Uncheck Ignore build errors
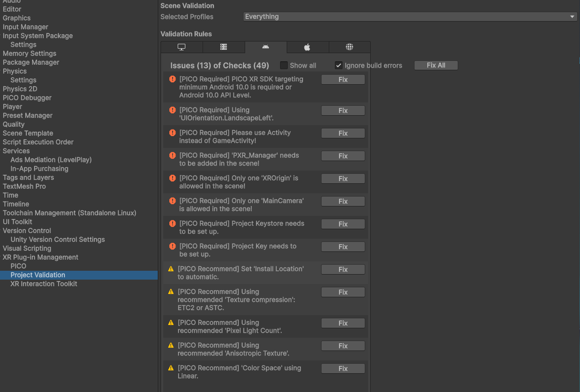The image size is (580, 392). pyautogui.click(x=338, y=65)
